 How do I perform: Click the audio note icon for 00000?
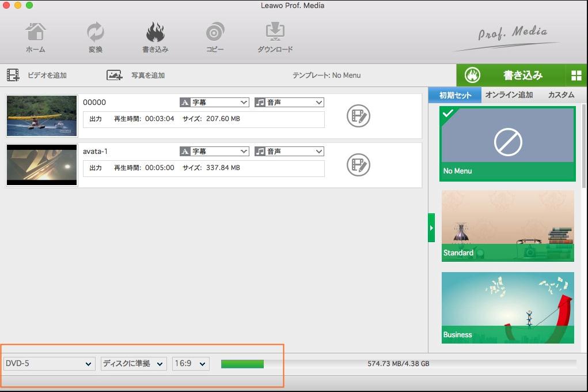tap(260, 103)
